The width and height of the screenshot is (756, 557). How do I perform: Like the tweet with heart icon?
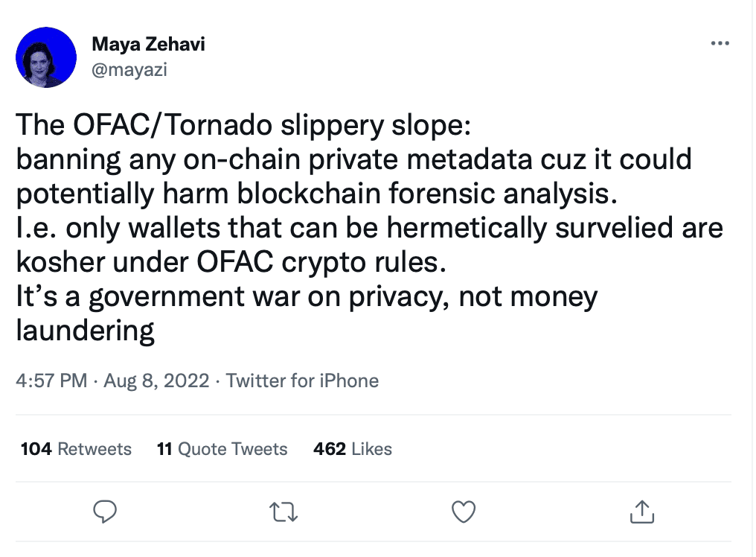pos(464,512)
